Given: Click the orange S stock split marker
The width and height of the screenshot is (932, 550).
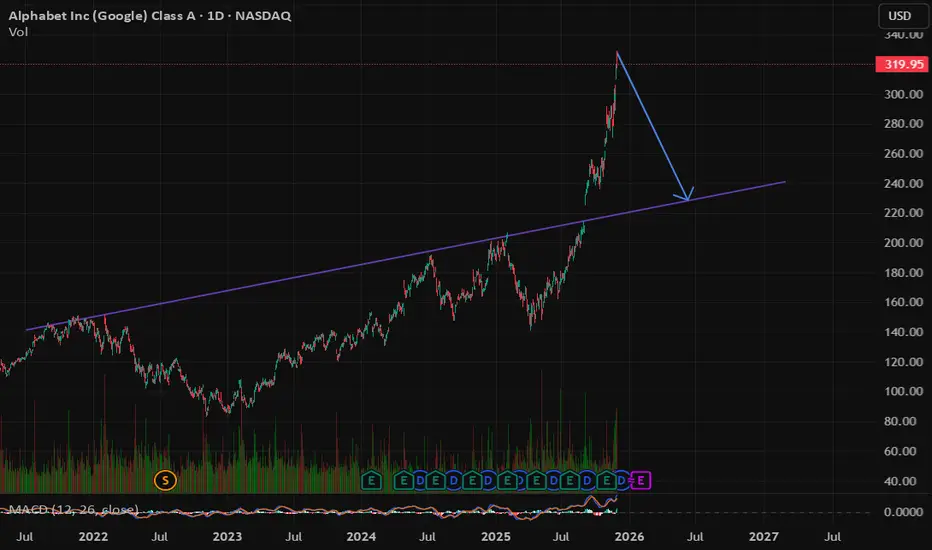Looking at the screenshot, I should (x=165, y=480).
